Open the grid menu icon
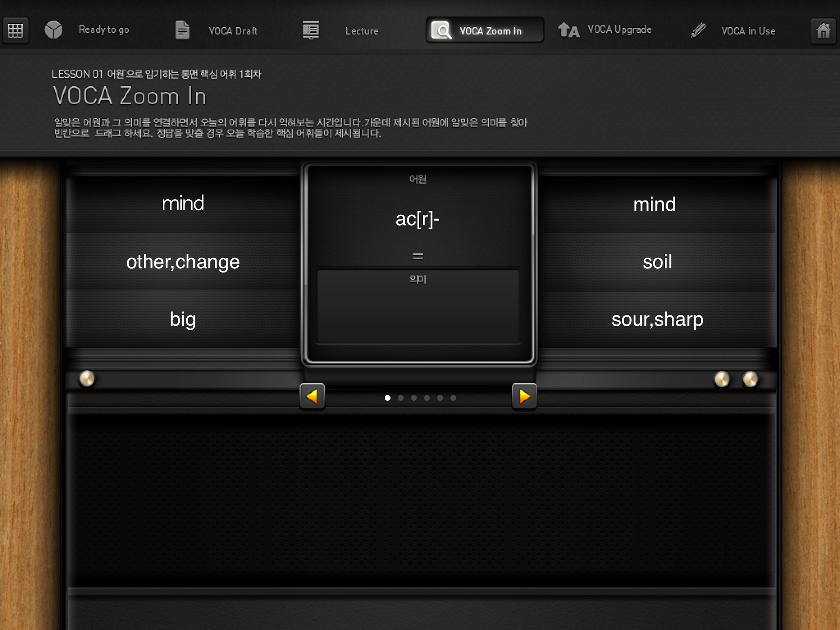 16,30
